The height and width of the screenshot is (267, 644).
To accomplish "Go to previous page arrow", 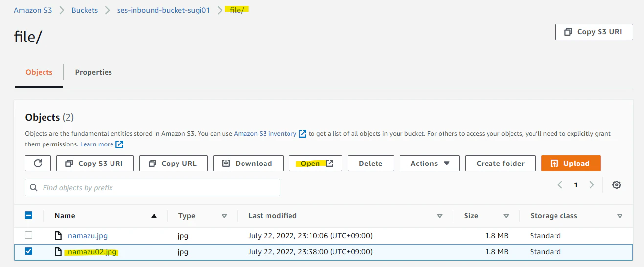I will [560, 185].
